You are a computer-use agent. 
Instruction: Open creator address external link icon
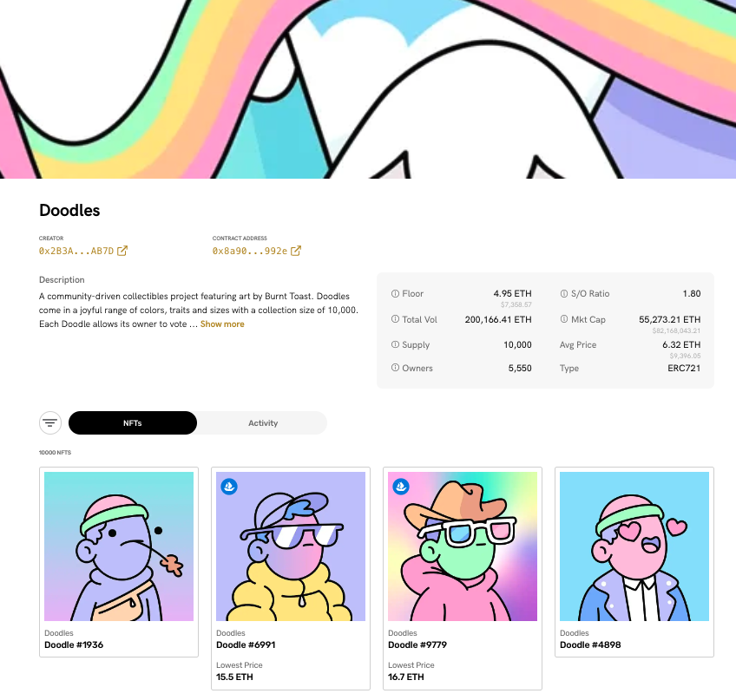click(x=122, y=251)
